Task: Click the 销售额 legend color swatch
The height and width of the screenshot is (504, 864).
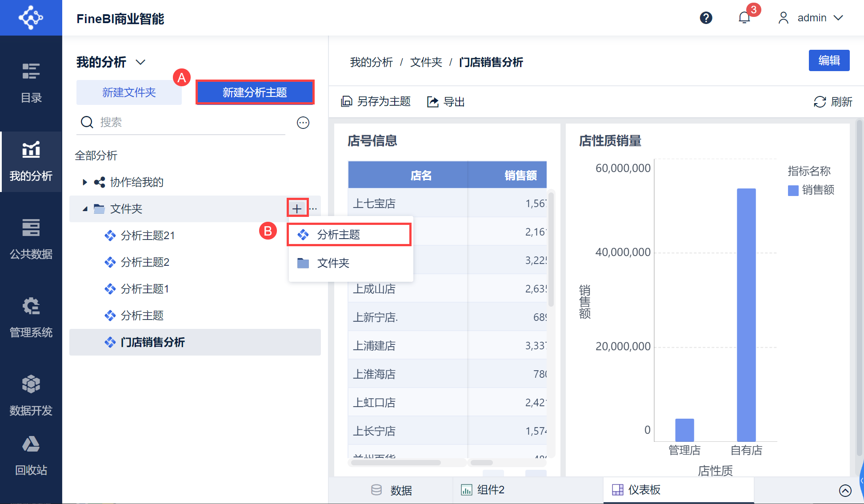Action: [x=793, y=190]
